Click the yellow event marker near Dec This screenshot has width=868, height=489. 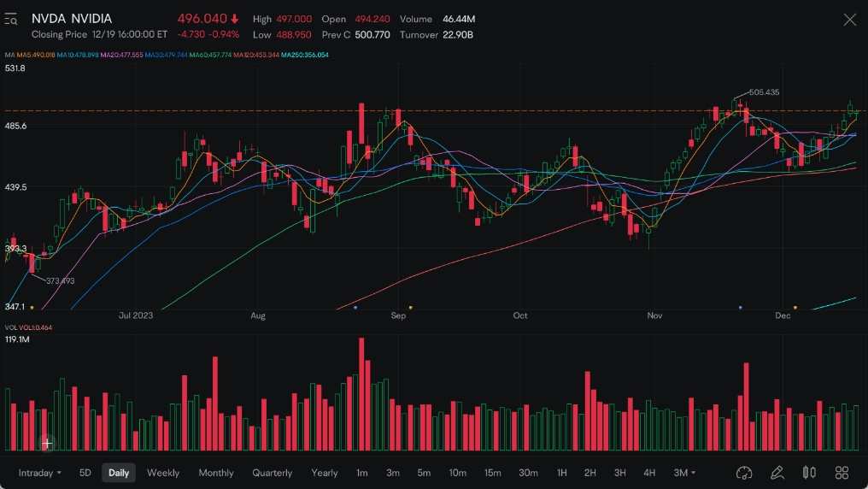pos(795,307)
